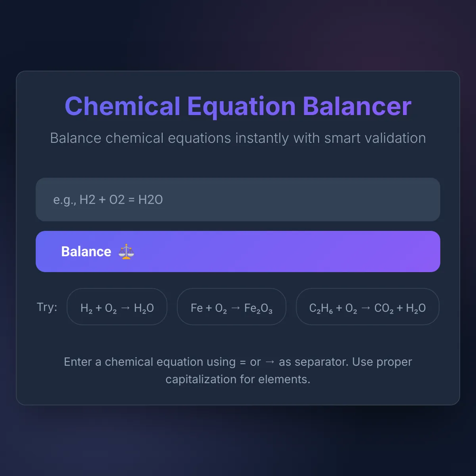Load the C₂H₆ + O₂ combustion example

[x=368, y=307]
